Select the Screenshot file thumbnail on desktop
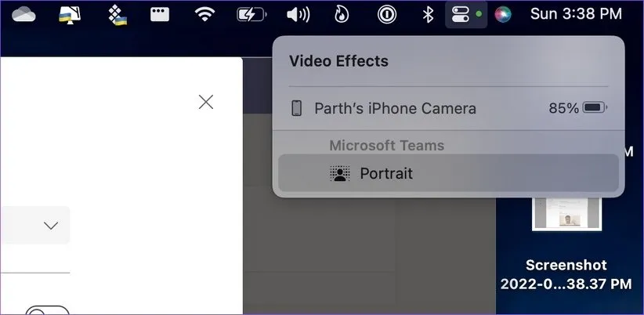 coord(566,215)
